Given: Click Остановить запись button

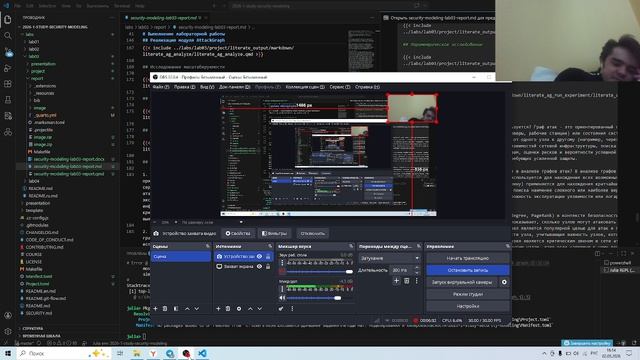Looking at the screenshot, I should 468,270.
